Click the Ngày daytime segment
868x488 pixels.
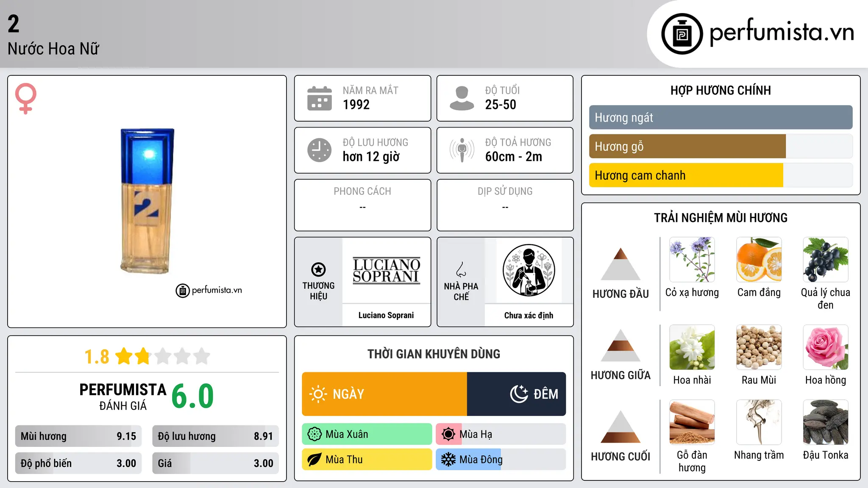(384, 394)
